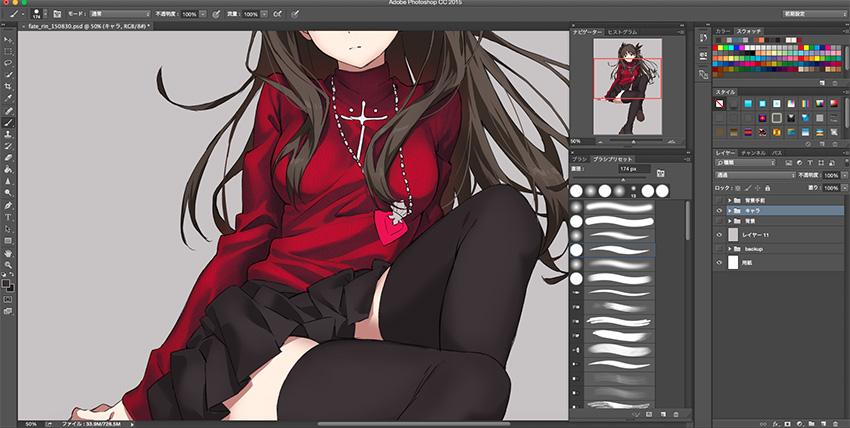Open the tool preset picker arrow
This screenshot has height=428, width=850.
point(22,14)
